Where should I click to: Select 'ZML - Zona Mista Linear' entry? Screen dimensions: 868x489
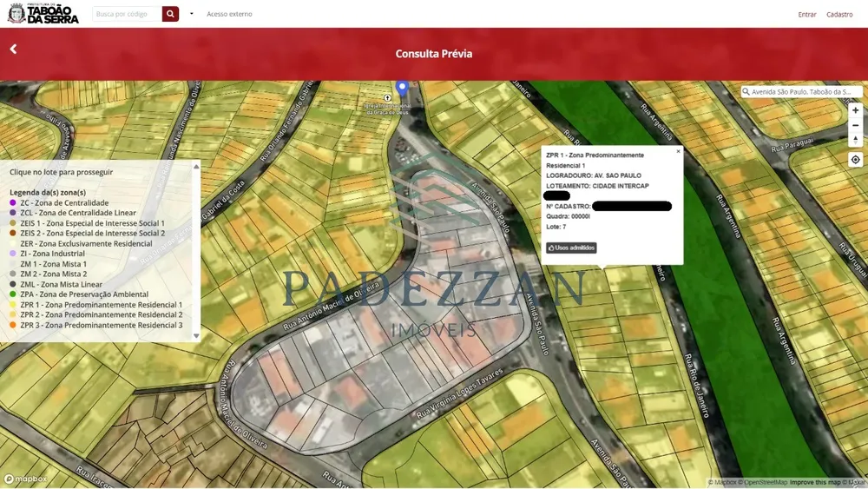(x=61, y=284)
